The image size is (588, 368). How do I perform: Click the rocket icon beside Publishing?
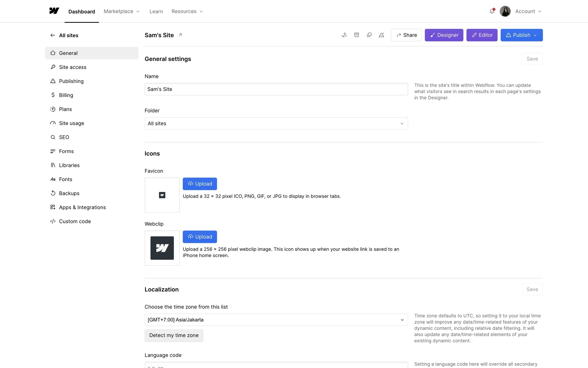[53, 81]
